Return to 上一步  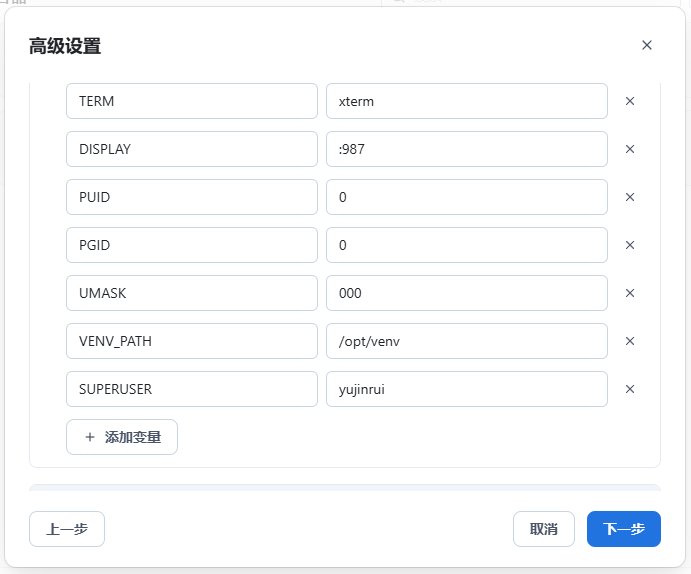tap(67, 529)
